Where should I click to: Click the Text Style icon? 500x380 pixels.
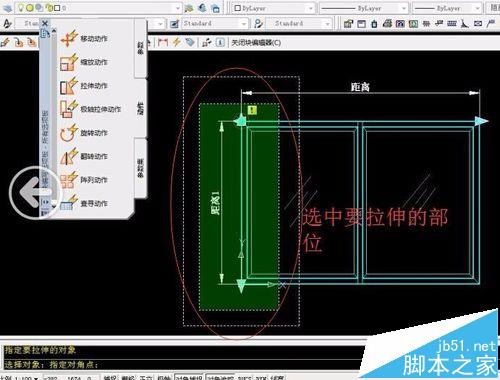click(7, 24)
